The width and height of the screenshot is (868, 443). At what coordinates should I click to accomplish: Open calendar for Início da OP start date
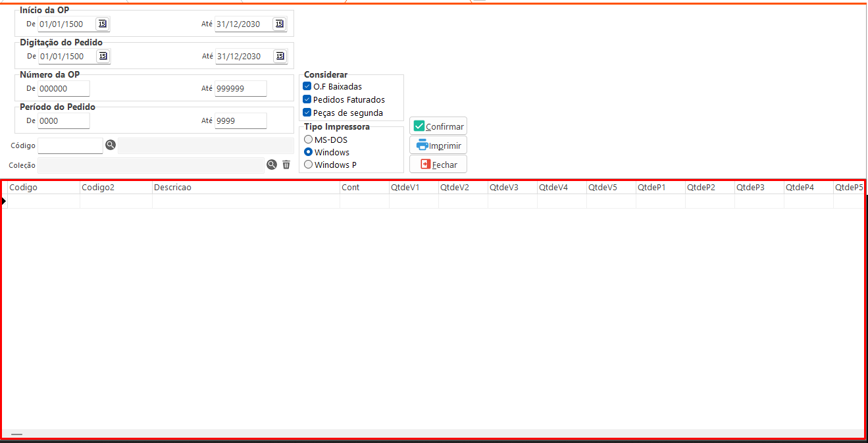pos(102,24)
